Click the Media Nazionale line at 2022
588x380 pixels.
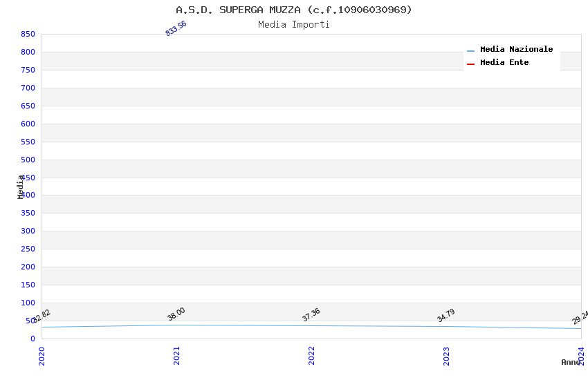point(311,325)
